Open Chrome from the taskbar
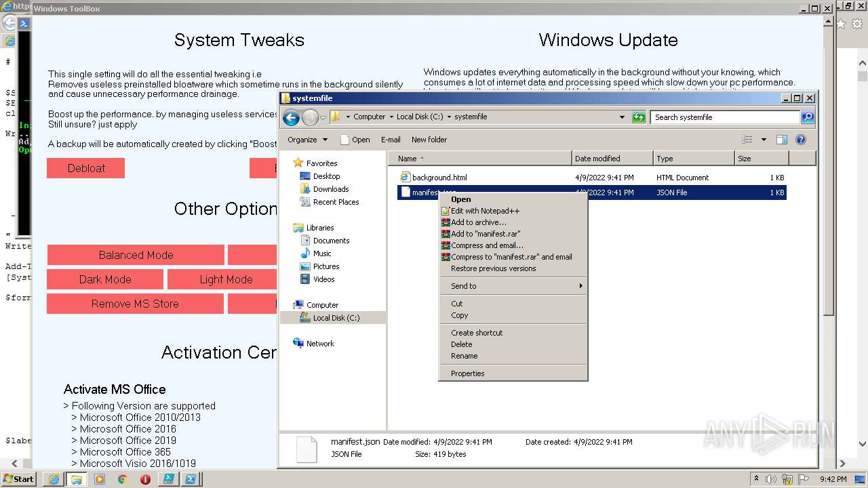The height and width of the screenshot is (488, 868). click(x=123, y=479)
